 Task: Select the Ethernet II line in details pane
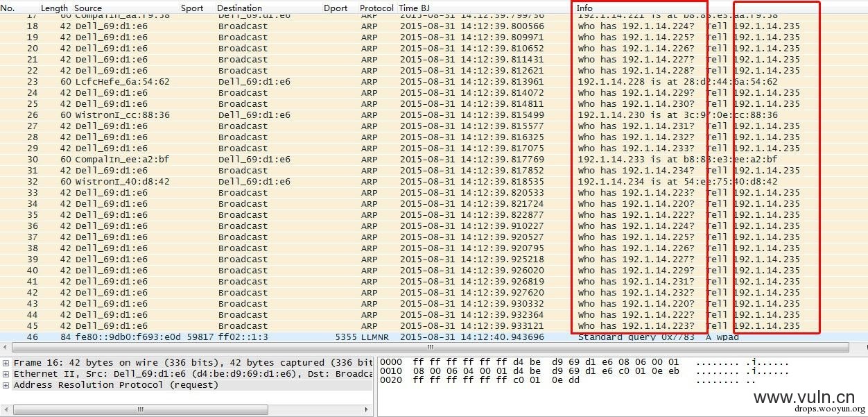[x=193, y=374]
